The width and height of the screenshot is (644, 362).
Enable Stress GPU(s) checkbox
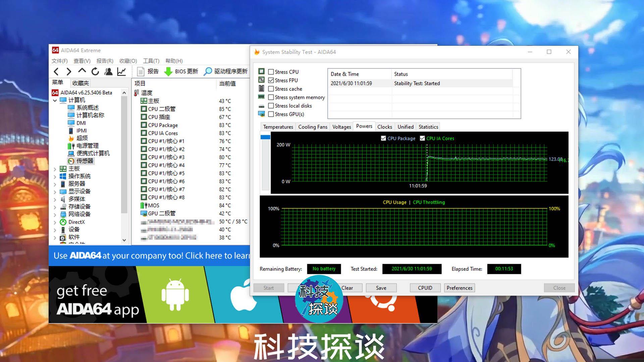pyautogui.click(x=271, y=114)
